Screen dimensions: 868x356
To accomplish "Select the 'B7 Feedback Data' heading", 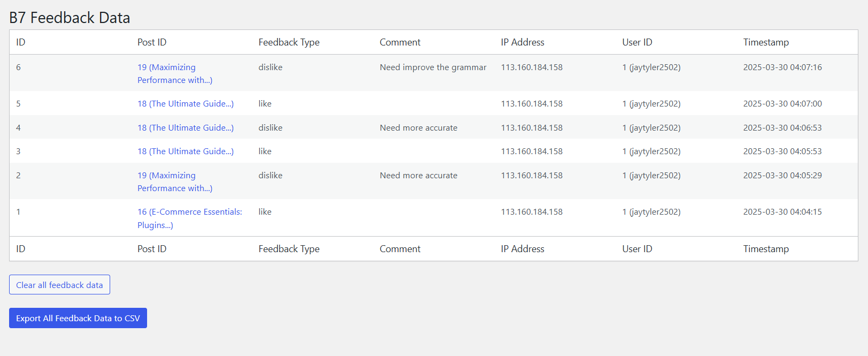I will coord(70,18).
